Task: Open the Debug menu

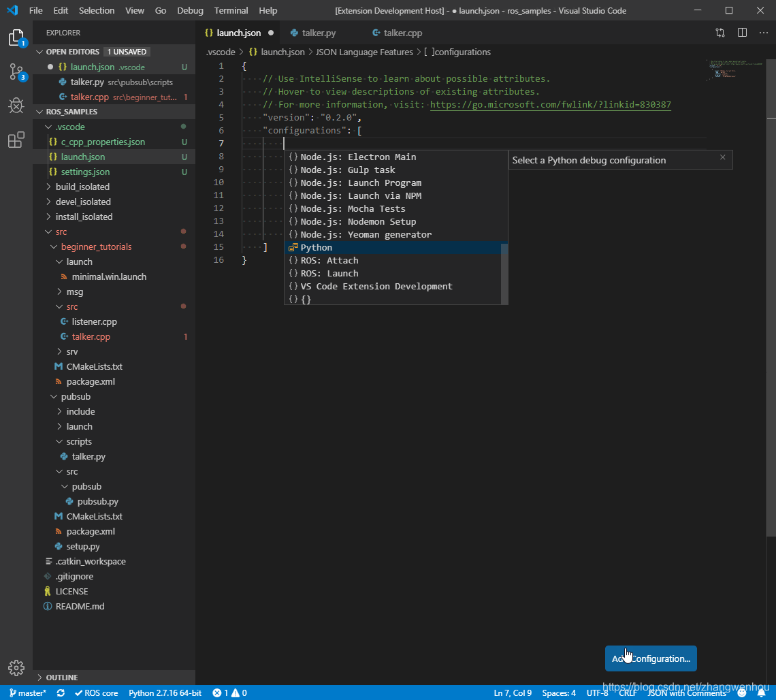Action: pyautogui.click(x=190, y=10)
